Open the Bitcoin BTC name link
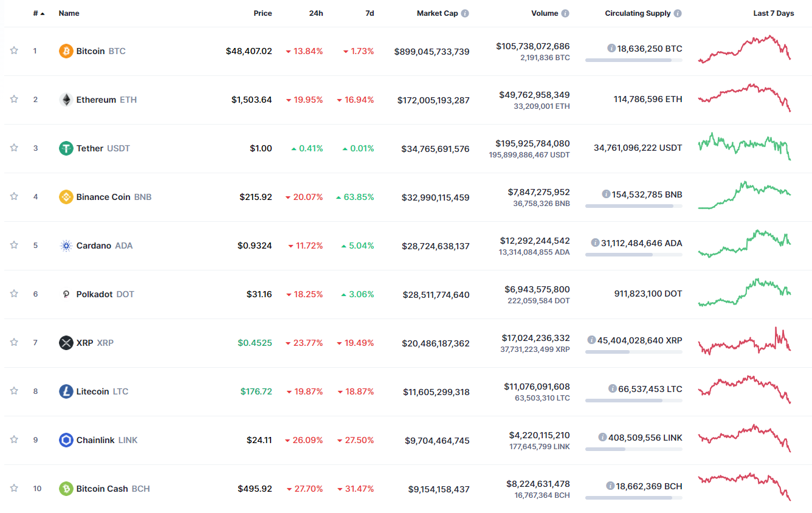Image resolution: width=812 pixels, height=513 pixels. [x=101, y=51]
